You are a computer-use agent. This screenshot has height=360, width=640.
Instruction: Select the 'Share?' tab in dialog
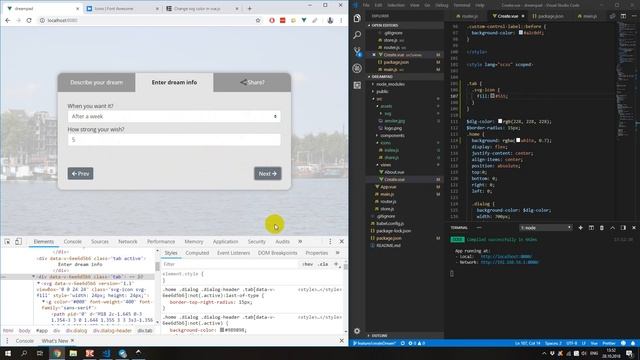(x=252, y=82)
